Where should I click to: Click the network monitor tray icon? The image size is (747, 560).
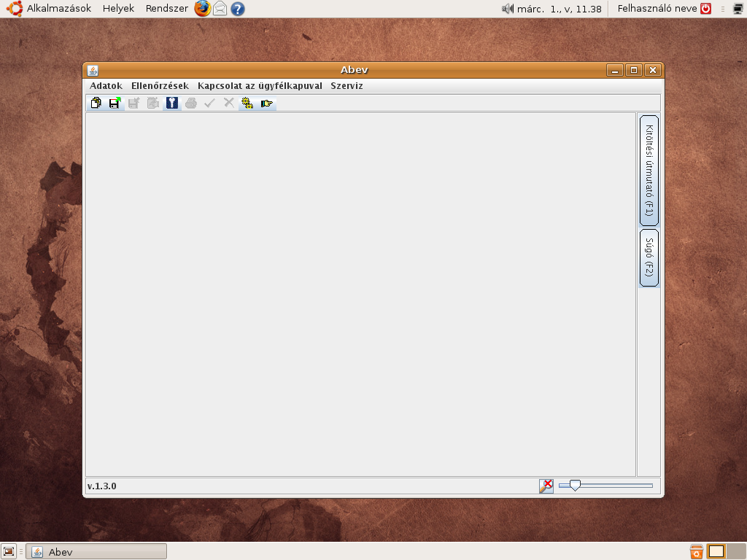tap(738, 9)
